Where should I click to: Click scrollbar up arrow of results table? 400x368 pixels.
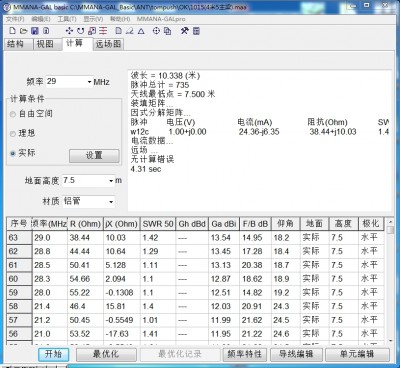(391, 221)
